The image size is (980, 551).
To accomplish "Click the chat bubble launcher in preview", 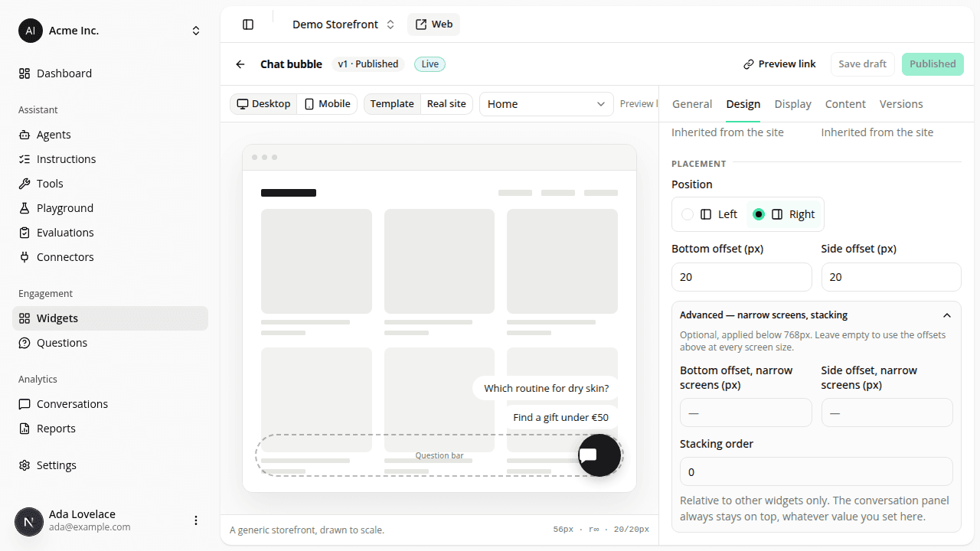I will (x=599, y=455).
